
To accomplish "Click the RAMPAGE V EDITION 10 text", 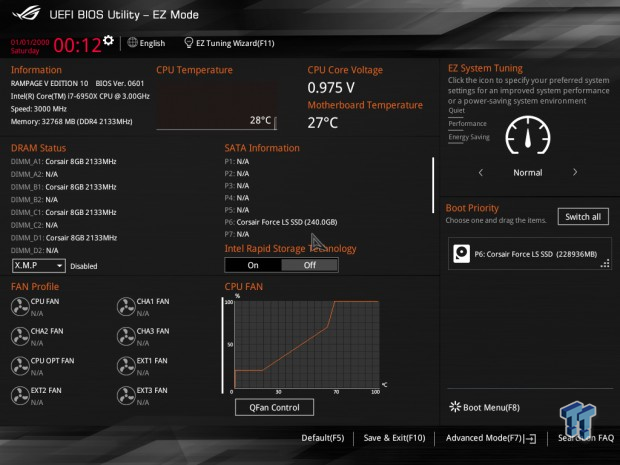I will click(49, 83).
